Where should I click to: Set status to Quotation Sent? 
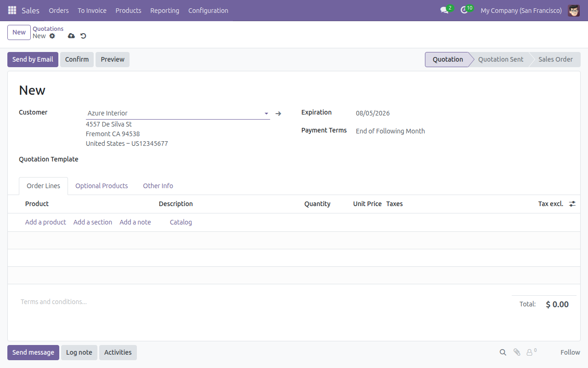click(501, 59)
